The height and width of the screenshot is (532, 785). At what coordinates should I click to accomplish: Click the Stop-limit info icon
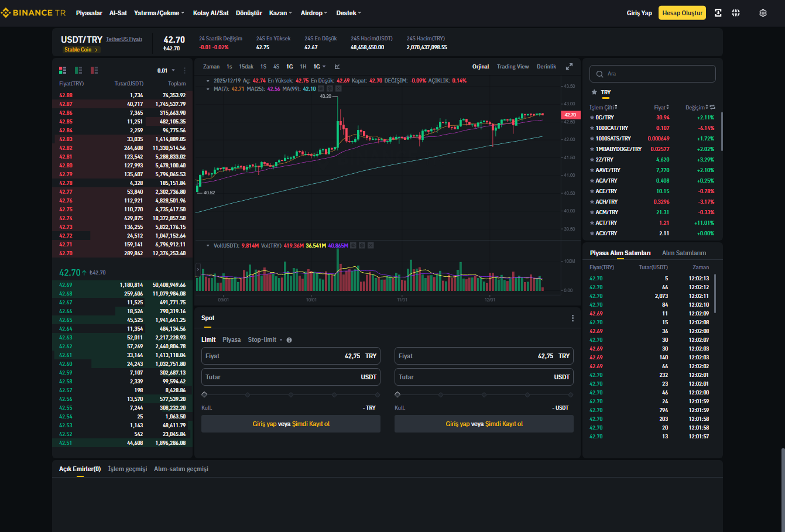point(289,340)
